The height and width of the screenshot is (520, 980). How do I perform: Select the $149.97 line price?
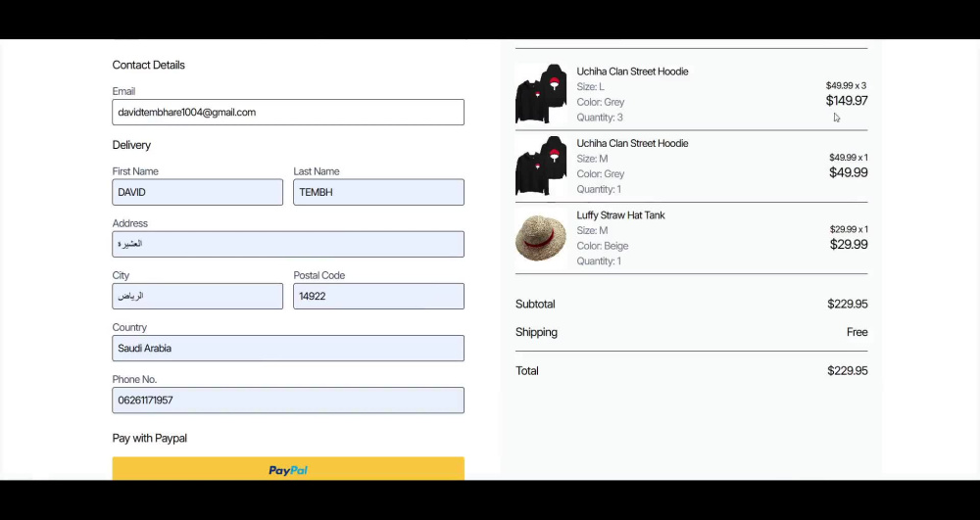pos(847,101)
